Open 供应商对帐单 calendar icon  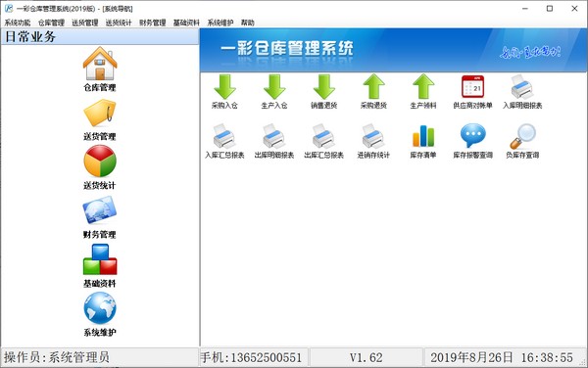coord(473,87)
